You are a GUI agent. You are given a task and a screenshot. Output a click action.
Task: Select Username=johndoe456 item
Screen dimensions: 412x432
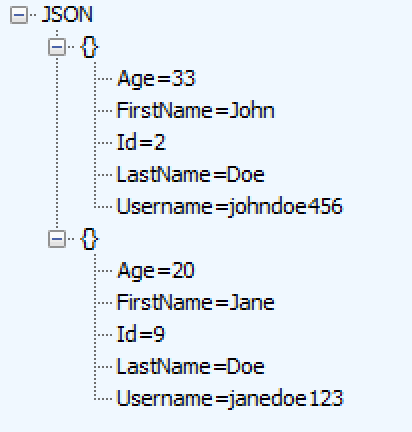(230, 206)
